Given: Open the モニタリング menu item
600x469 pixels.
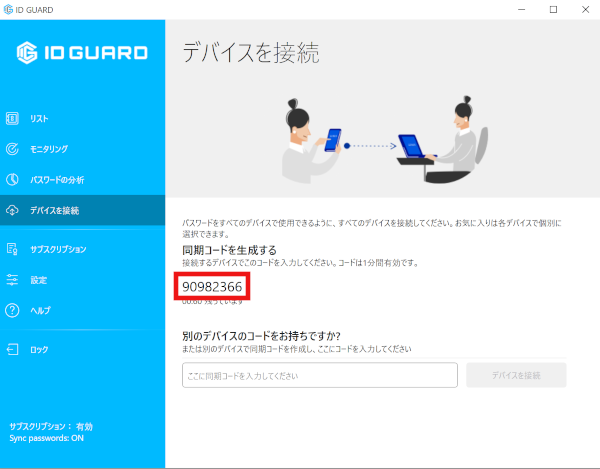Looking at the screenshot, I should pyautogui.click(x=82, y=149).
